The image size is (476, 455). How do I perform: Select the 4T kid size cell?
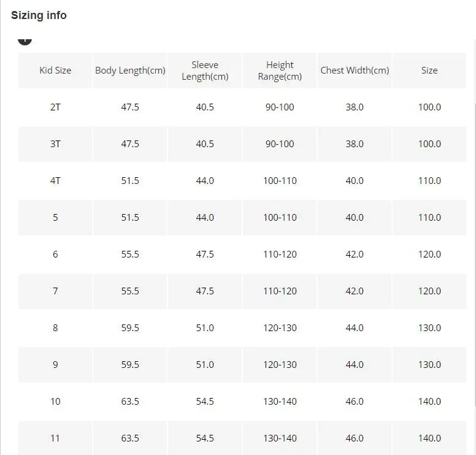(55, 181)
